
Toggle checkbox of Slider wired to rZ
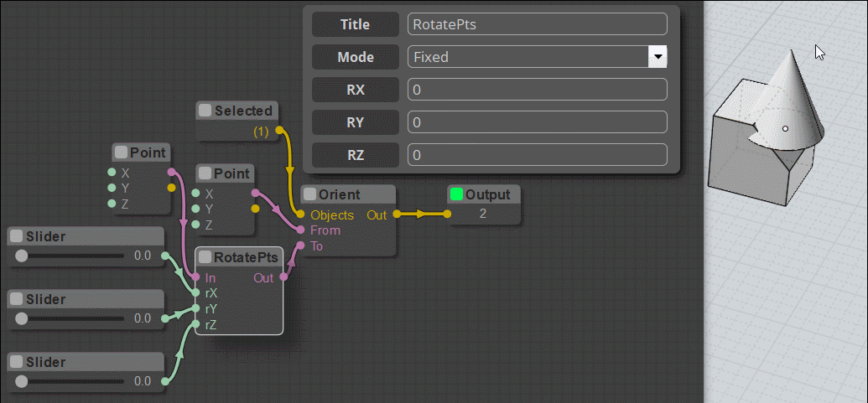[17, 362]
